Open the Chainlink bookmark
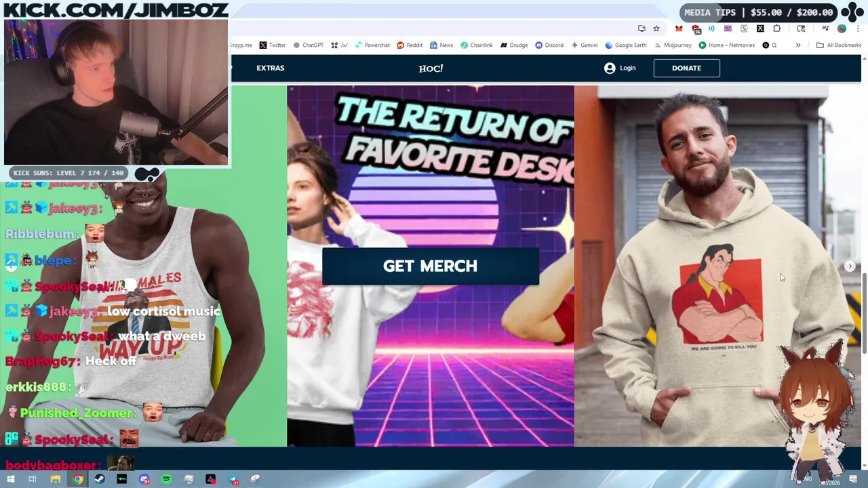 pos(477,45)
